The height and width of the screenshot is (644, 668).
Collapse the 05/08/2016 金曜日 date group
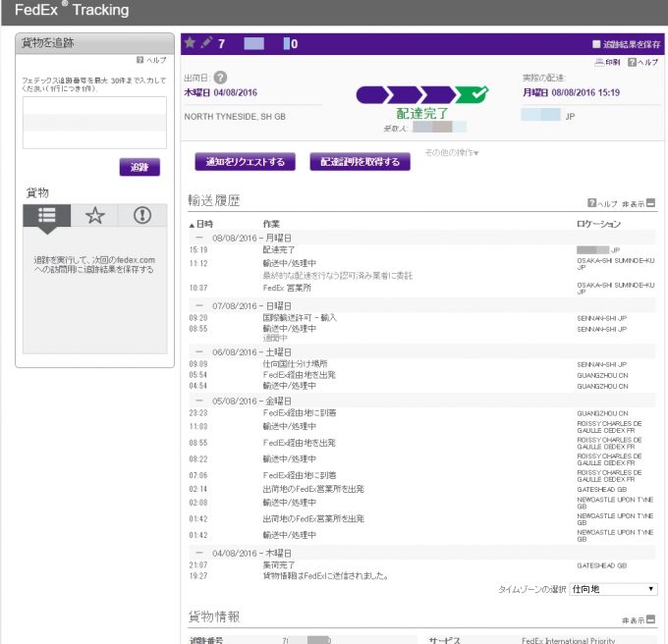coord(199,401)
